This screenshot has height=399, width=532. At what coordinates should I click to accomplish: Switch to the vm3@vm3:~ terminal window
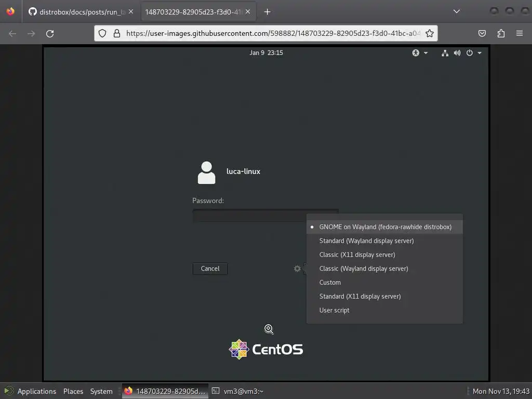pyautogui.click(x=238, y=391)
